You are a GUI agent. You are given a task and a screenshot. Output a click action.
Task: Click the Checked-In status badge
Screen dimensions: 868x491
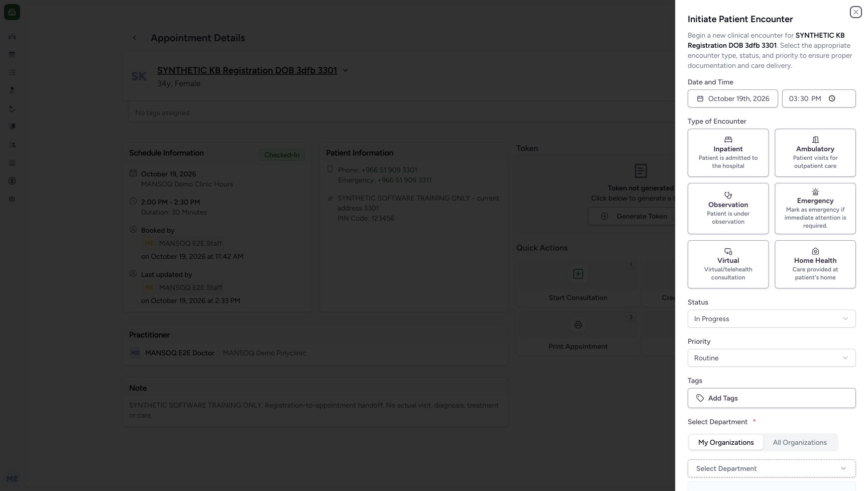[x=282, y=155]
